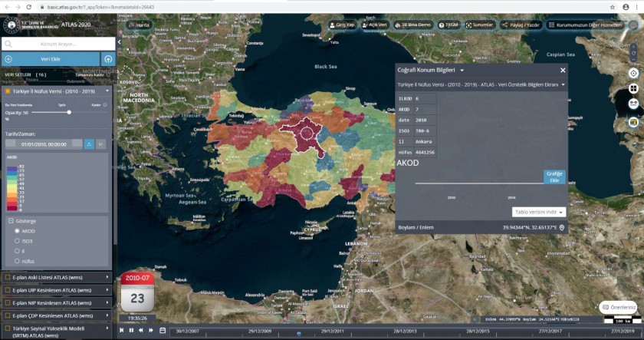Click the Opacity slider handle
Viewport: 644px width, 340px height.
(x=69, y=112)
